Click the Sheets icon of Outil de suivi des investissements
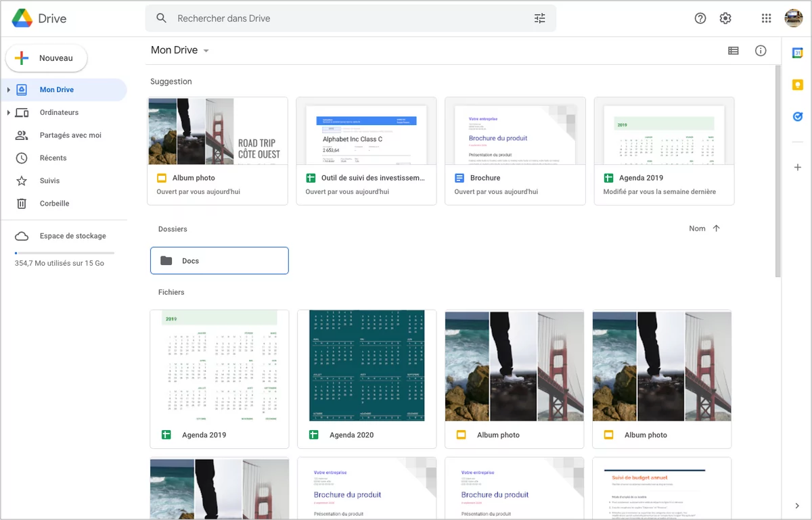 [311, 178]
